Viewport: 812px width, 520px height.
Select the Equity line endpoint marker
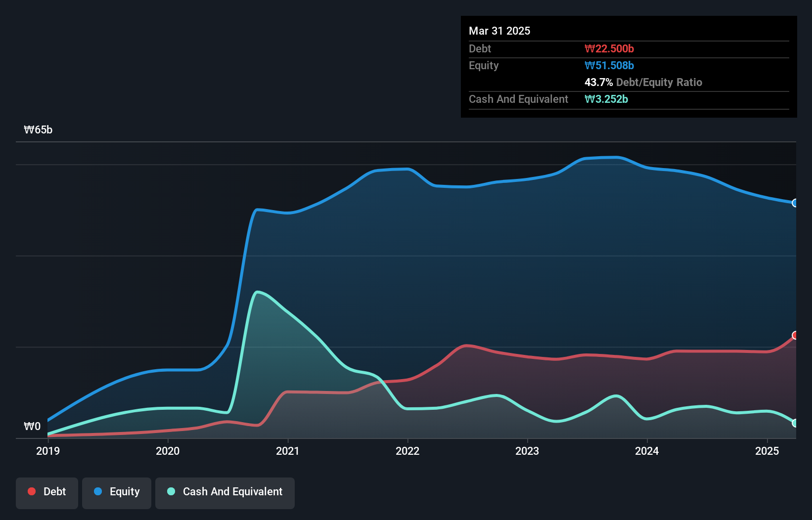coord(795,203)
